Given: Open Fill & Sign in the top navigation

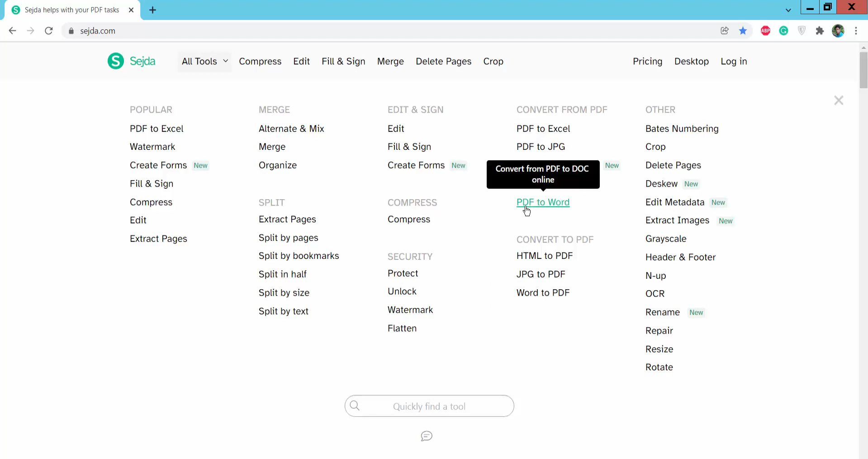Looking at the screenshot, I should 343,61.
